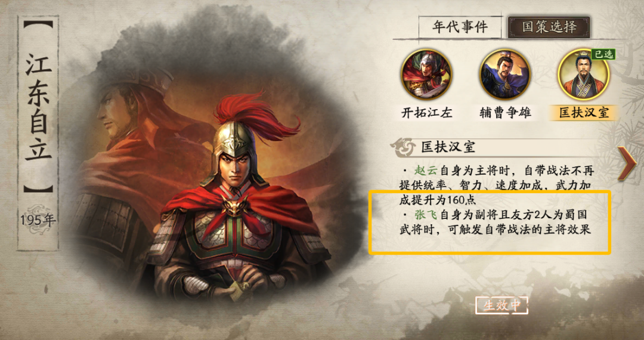This screenshot has width=644, height=340.
Task: Click the cloud emblem behind 195年
Action: click(x=38, y=220)
